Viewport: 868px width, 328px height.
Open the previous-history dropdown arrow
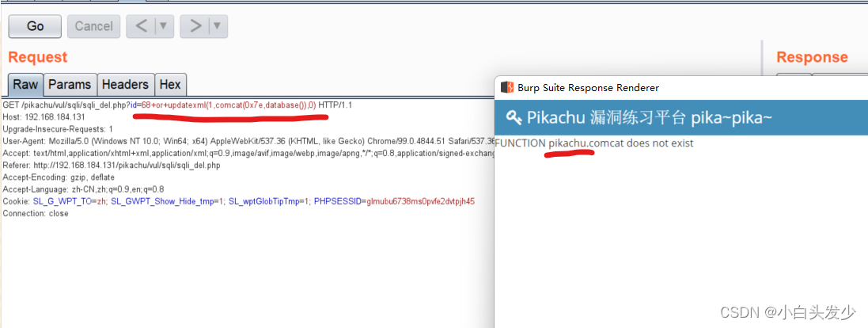(x=165, y=26)
